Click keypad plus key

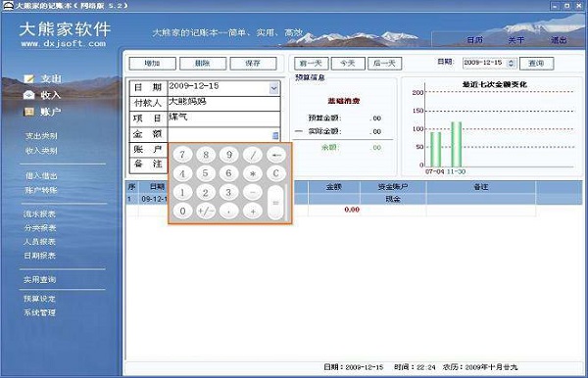[x=253, y=212]
